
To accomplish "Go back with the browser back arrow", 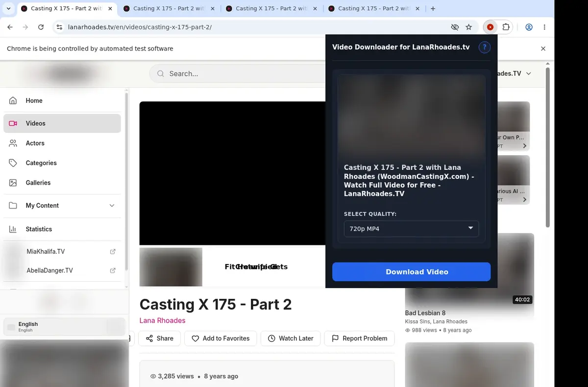I will pyautogui.click(x=10, y=27).
